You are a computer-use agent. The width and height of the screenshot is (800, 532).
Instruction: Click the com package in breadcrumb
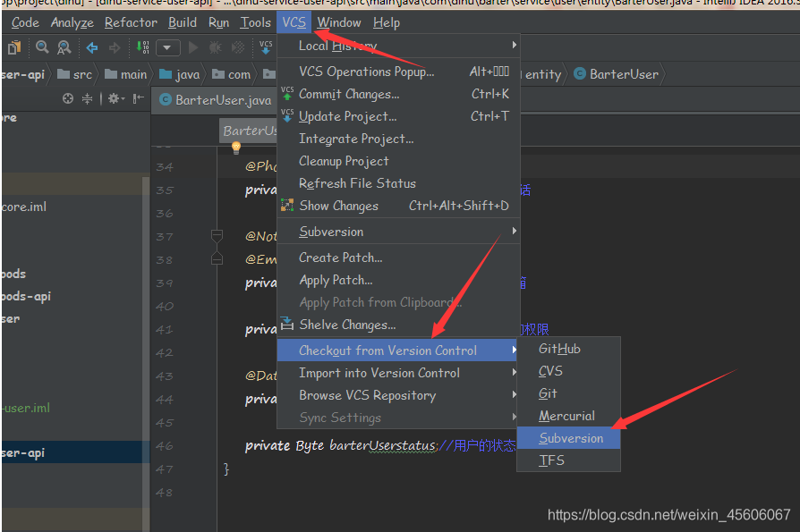(232, 74)
